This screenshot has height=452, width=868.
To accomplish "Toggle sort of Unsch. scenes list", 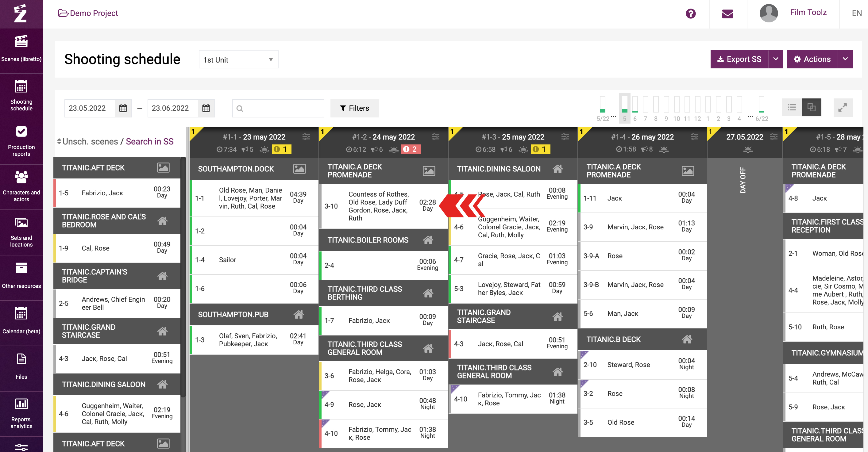I will coord(59,141).
